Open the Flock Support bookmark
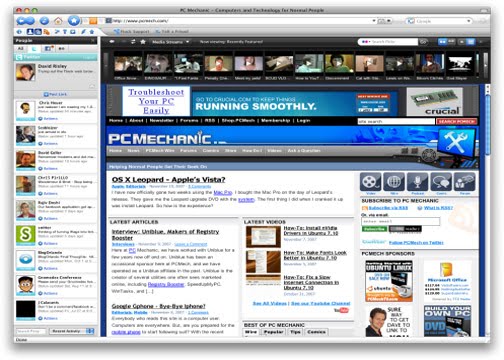Image resolution: width=504 pixels, height=360 pixels. pyautogui.click(x=131, y=32)
